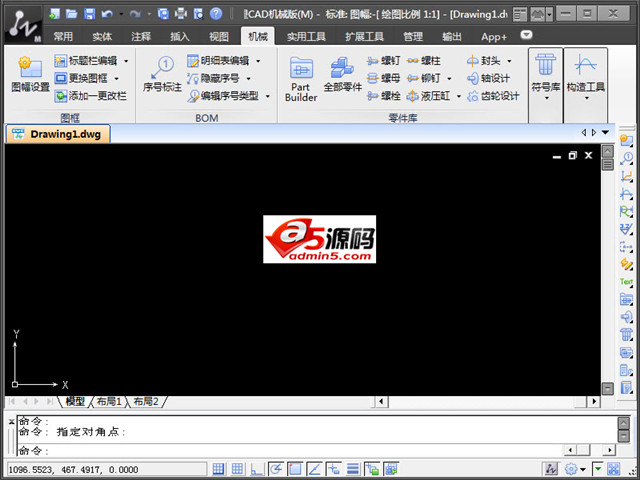This screenshot has width=640, height=480.
Task: Click the trash-bin symbol icon in right sidebar
Action: click(x=626, y=334)
